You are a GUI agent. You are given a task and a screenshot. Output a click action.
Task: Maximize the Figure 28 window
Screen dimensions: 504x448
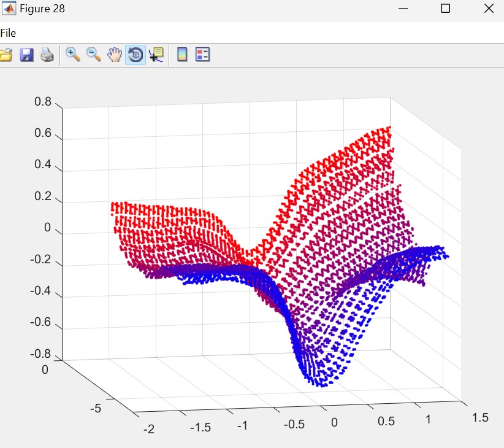click(x=446, y=9)
